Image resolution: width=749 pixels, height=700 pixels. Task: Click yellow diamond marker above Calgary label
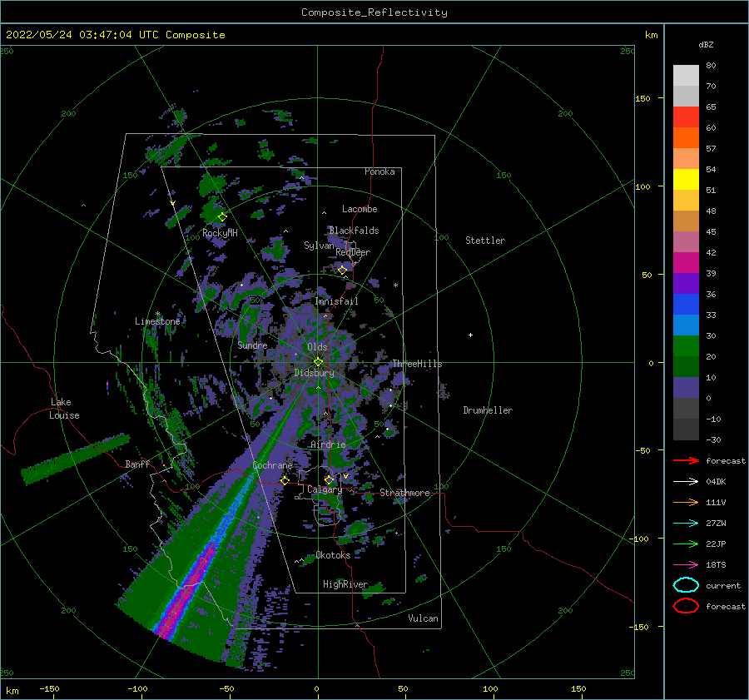pyautogui.click(x=329, y=479)
